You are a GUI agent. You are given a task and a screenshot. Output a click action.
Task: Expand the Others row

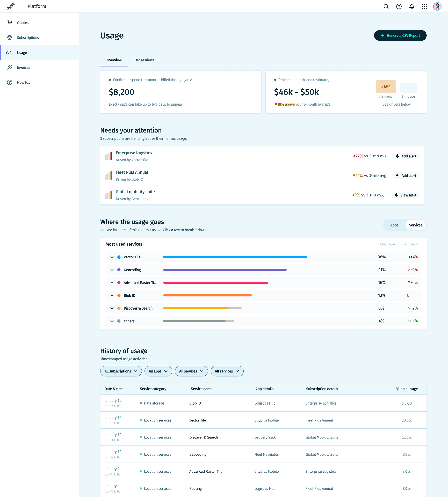coord(112,321)
